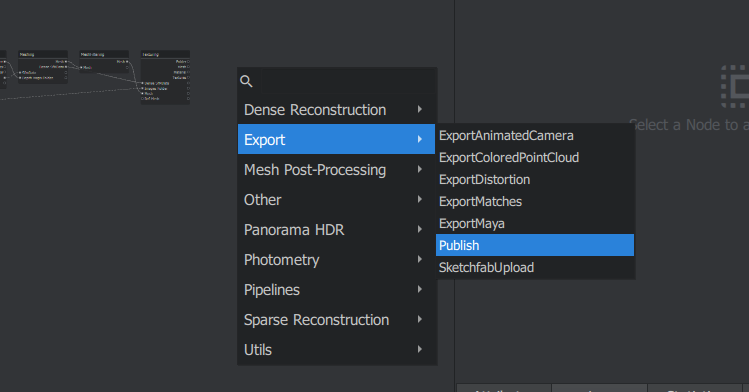Add an ExportAnimatedCamera node
The image size is (749, 392).
click(x=535, y=136)
